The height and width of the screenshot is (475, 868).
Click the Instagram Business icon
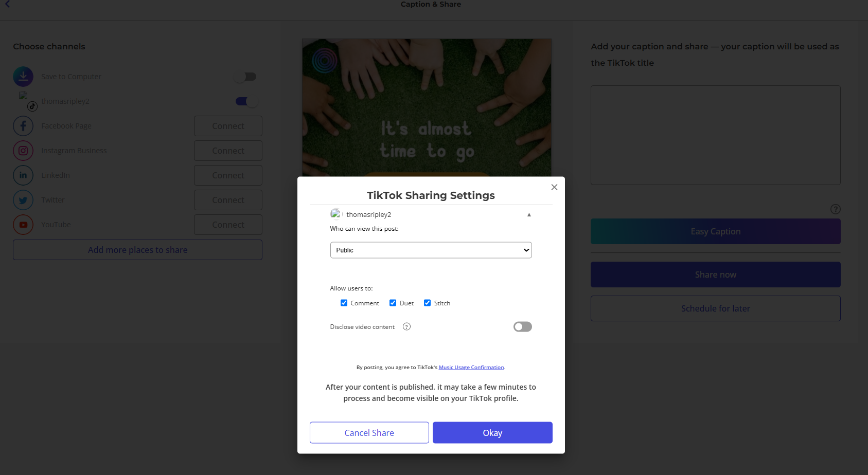23,151
